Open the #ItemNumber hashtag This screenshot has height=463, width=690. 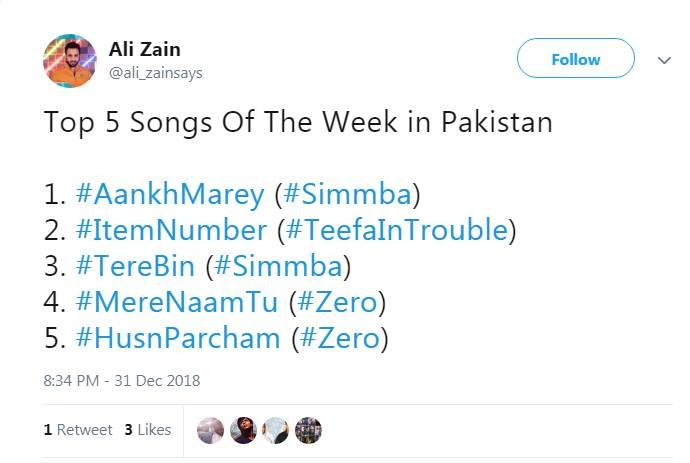click(171, 231)
